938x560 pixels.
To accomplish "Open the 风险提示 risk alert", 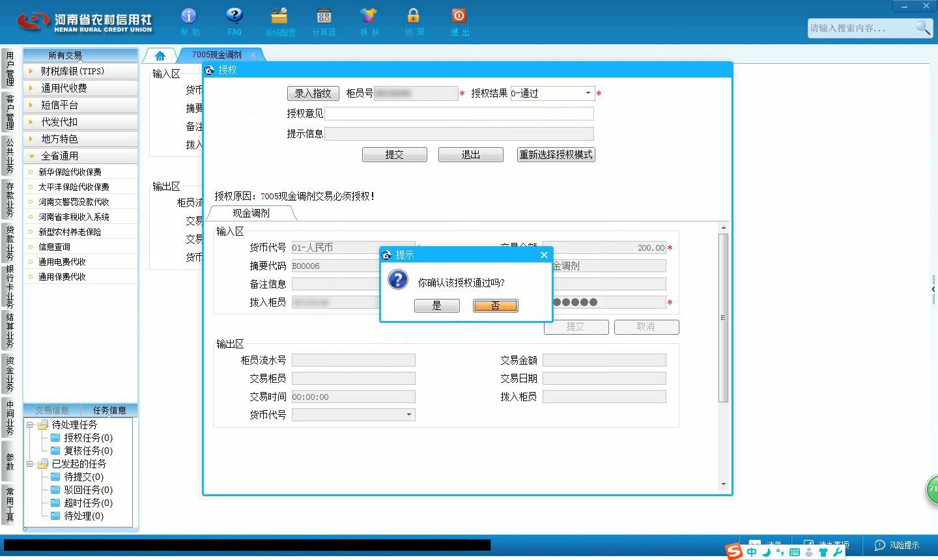I will 897,545.
